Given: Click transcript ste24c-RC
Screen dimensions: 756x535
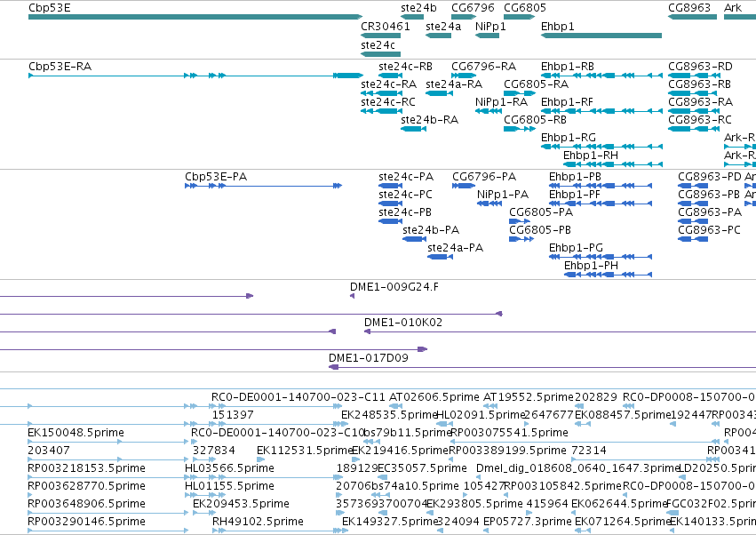Looking at the screenshot, I should point(388,102).
